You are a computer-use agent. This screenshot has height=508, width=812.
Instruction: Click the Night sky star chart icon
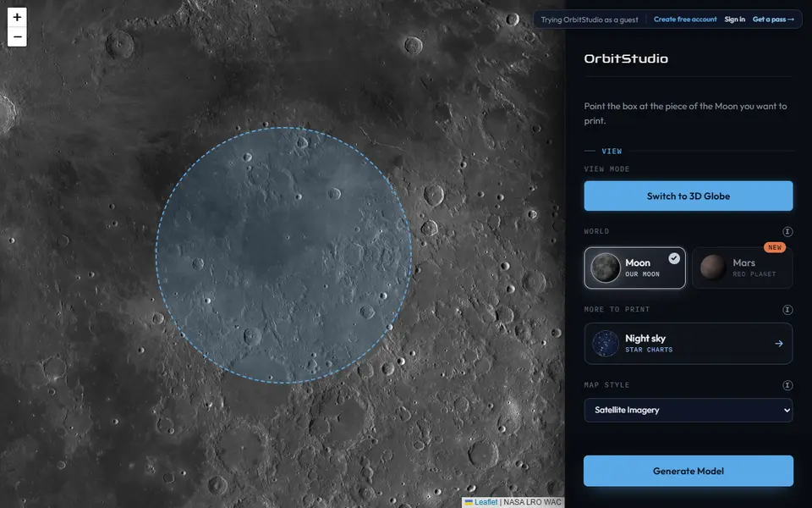pyautogui.click(x=606, y=344)
